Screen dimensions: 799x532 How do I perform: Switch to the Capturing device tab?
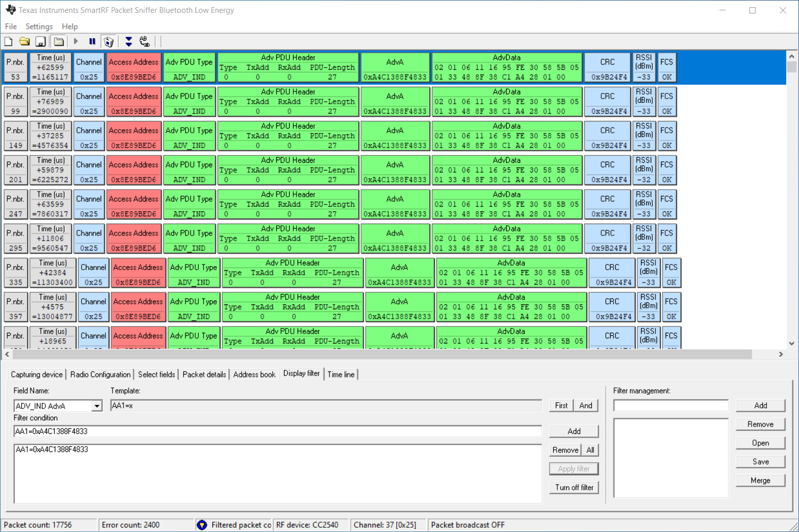point(37,374)
